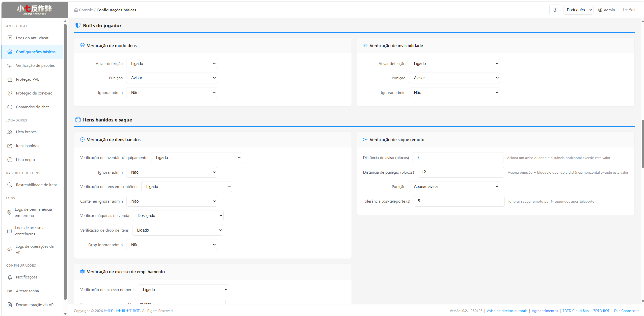Open Verificação de pacotes menu item
This screenshot has height=316, width=644.
coord(35,65)
